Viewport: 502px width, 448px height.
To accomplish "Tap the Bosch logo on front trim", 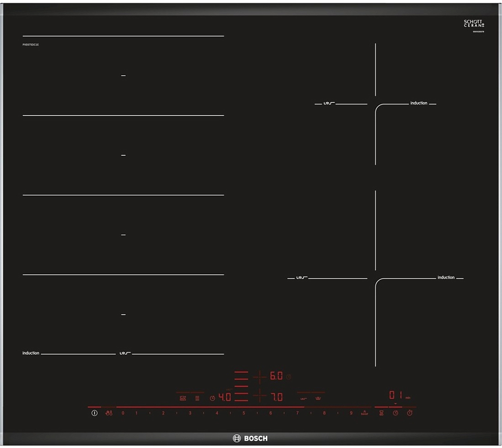I will tap(250, 438).
